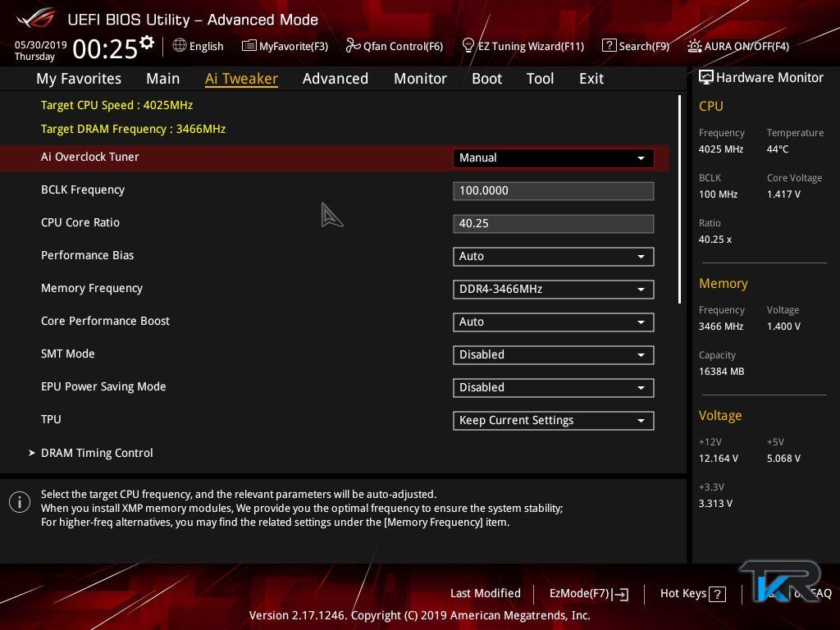
Task: Click the CPU Ratio value 40.25 x
Action: [715, 240]
